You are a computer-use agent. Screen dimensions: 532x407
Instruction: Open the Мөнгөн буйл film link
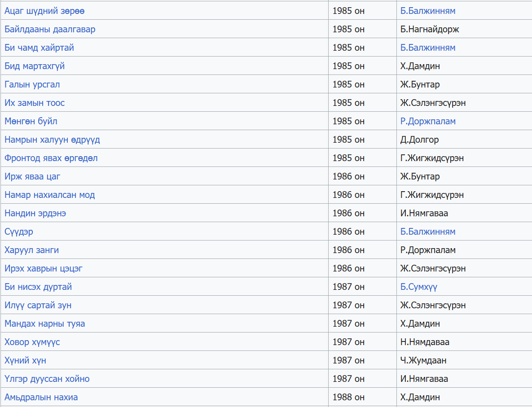(31, 121)
